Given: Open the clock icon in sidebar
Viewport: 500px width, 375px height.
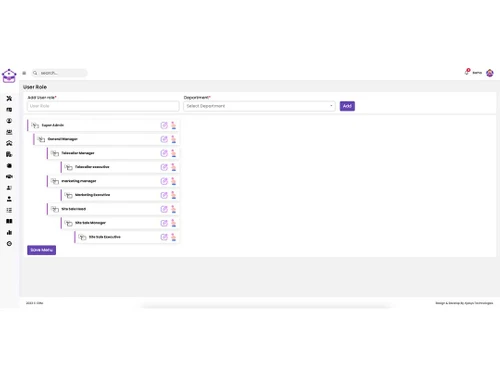Looking at the screenshot, I should [9, 244].
